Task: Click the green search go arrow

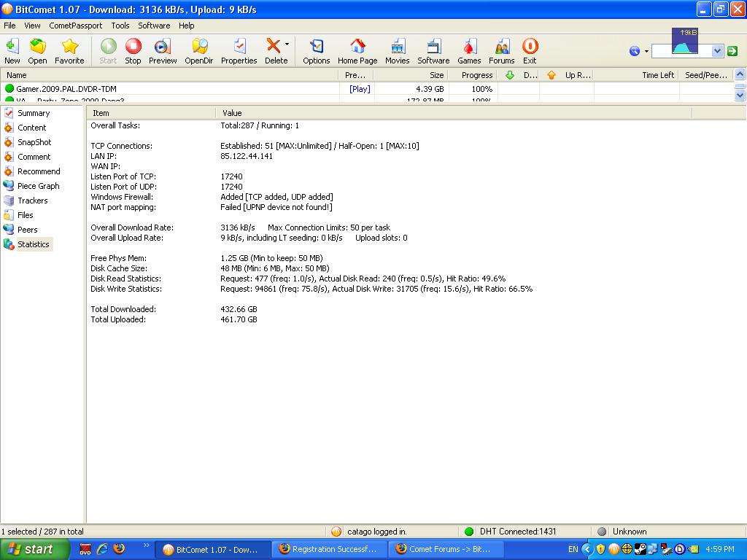Action: coord(732,51)
